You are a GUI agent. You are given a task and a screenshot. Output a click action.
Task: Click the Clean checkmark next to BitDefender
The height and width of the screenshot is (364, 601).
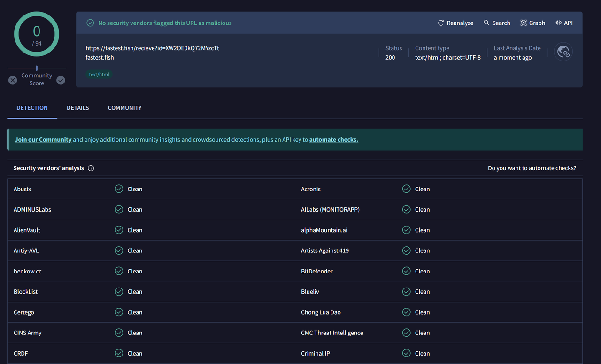[x=406, y=271]
